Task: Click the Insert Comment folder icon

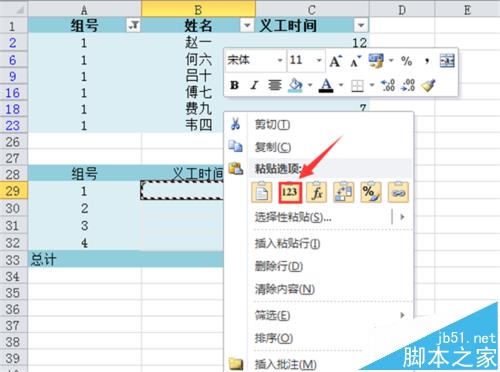Action: point(236,363)
